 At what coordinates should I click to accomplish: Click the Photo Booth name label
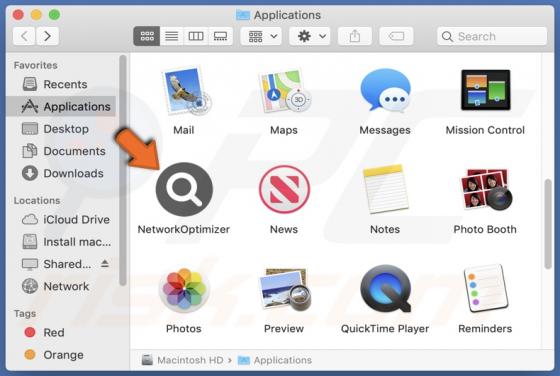485,229
